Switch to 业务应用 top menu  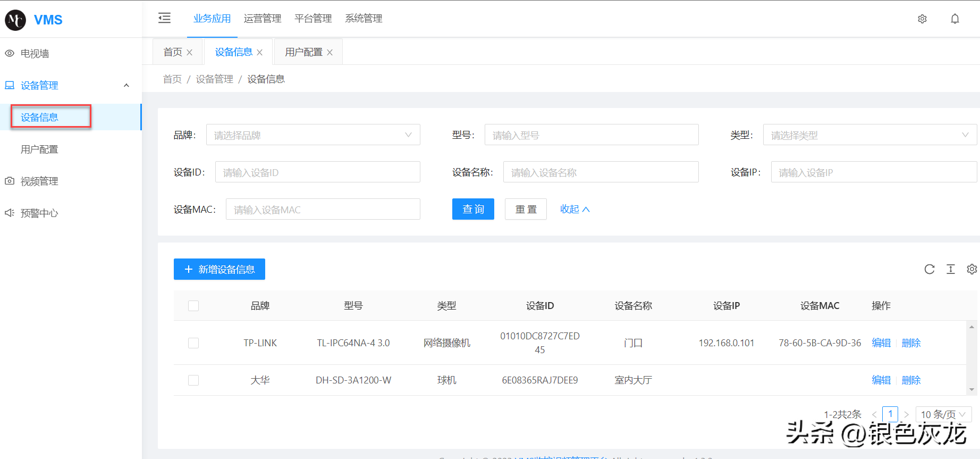coord(212,19)
